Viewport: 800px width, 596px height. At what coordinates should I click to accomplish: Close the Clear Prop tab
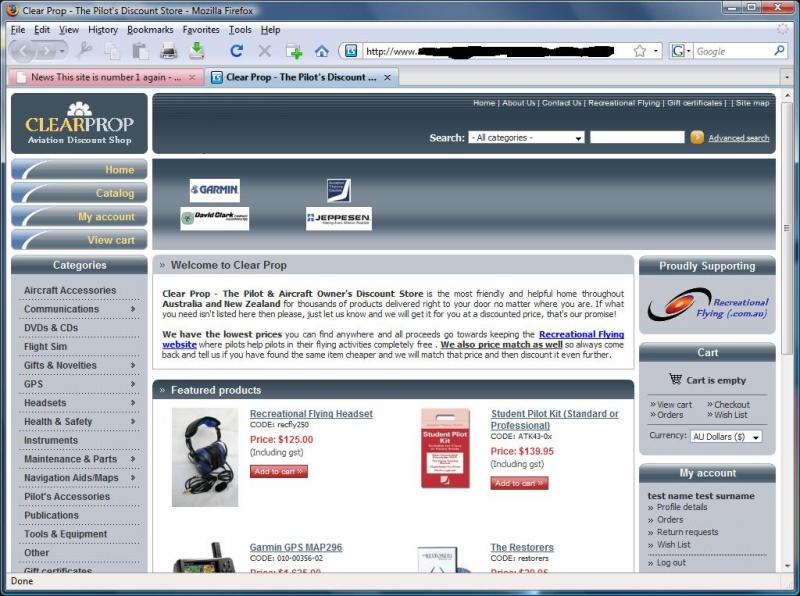click(387, 78)
